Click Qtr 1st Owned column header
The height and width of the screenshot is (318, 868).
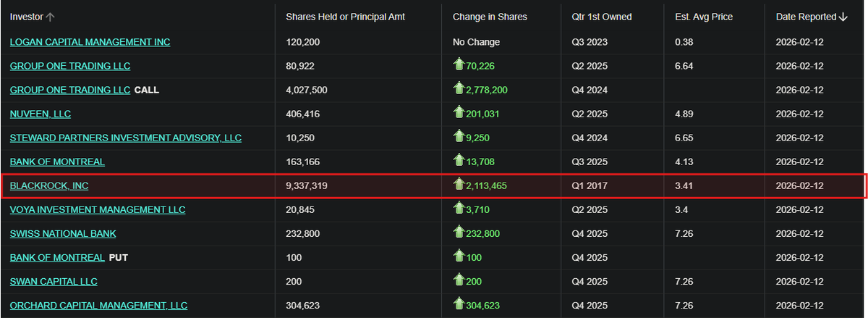click(601, 17)
